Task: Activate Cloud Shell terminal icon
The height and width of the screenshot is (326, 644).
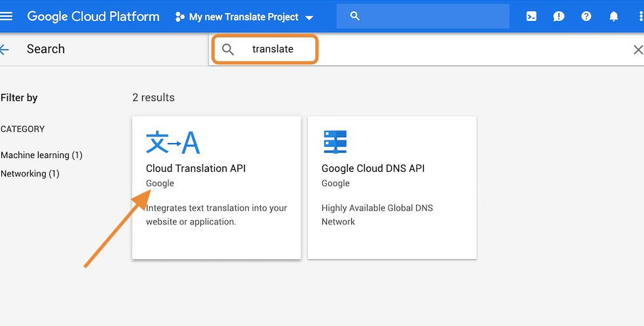Action: (x=531, y=16)
